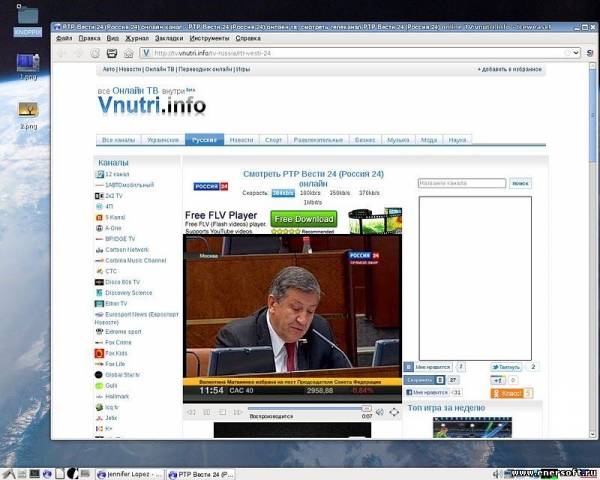This screenshot has width=600, height=480.
Task: Click the orange Класс button
Action: [x=507, y=393]
